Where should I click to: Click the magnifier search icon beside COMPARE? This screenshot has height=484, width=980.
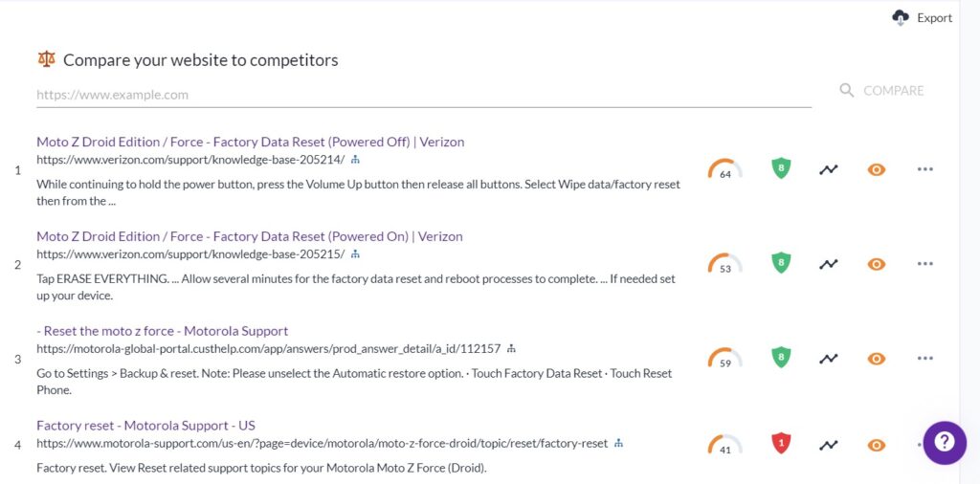[x=847, y=91]
